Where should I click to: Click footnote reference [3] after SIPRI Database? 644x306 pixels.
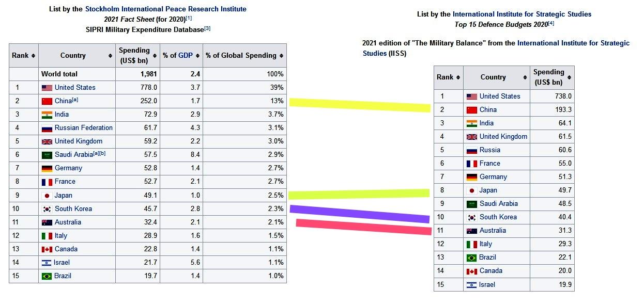pos(207,28)
